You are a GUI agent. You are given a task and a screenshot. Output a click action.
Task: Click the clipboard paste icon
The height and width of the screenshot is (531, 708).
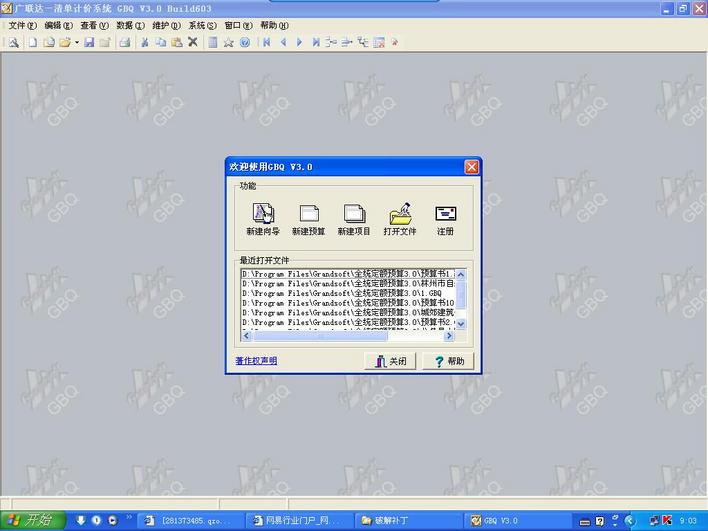tap(177, 42)
